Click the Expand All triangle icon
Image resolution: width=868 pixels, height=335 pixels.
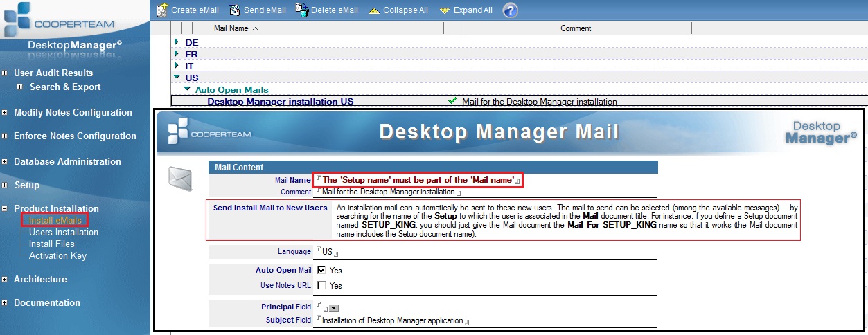pyautogui.click(x=445, y=11)
